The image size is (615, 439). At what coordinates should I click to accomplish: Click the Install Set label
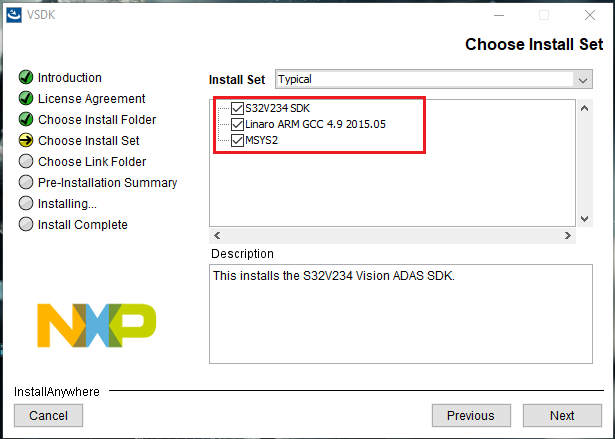tap(237, 80)
